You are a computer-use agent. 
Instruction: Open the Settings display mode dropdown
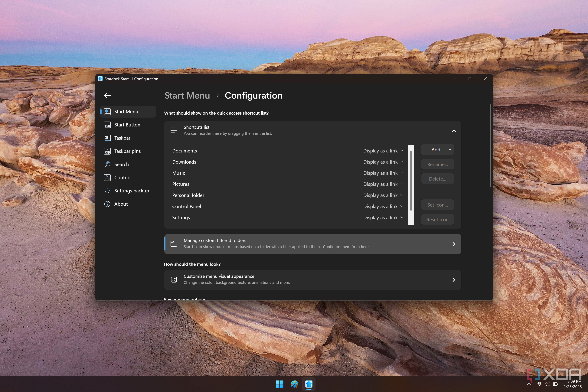[x=383, y=217]
